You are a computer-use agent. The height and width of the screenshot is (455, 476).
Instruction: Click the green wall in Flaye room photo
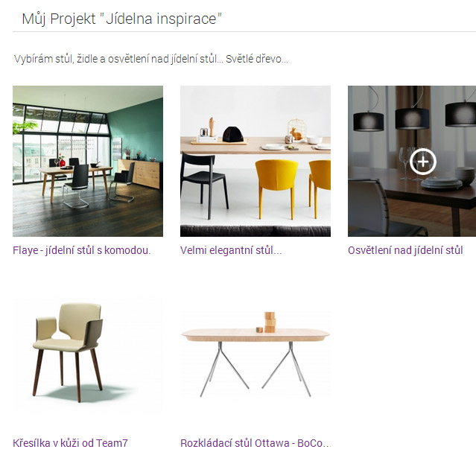pos(136,127)
